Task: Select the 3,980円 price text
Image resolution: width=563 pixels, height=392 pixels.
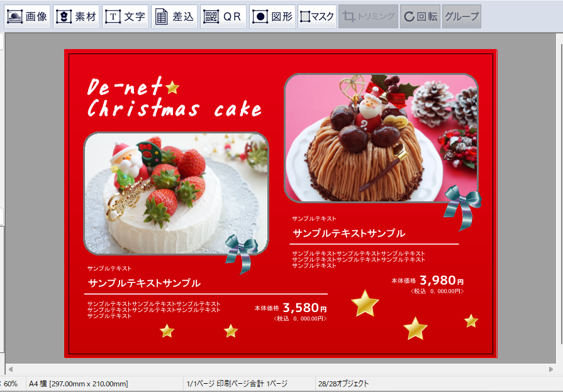Action: 441,281
